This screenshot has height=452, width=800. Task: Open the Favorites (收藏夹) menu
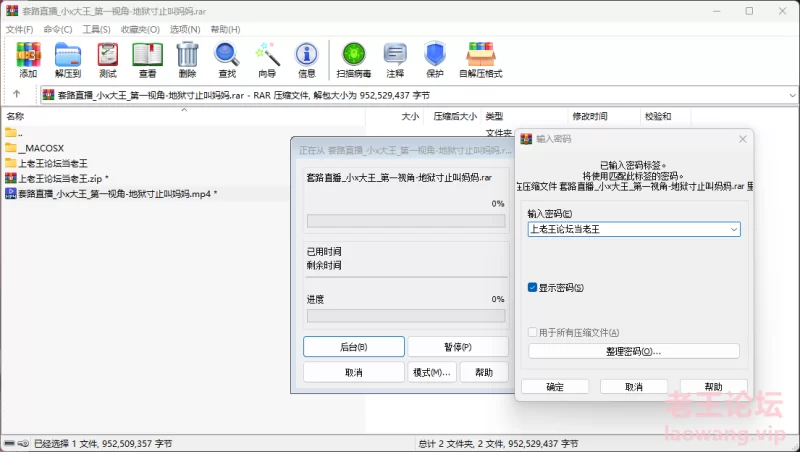point(140,30)
